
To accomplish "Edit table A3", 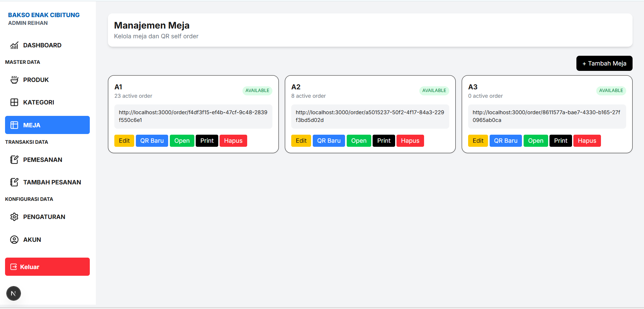I will (x=478, y=141).
